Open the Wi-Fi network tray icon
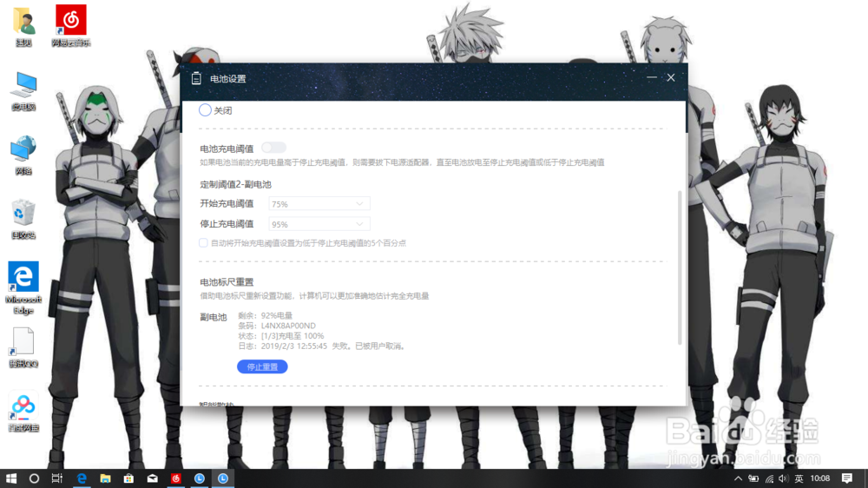868x488 pixels. pyautogui.click(x=769, y=478)
